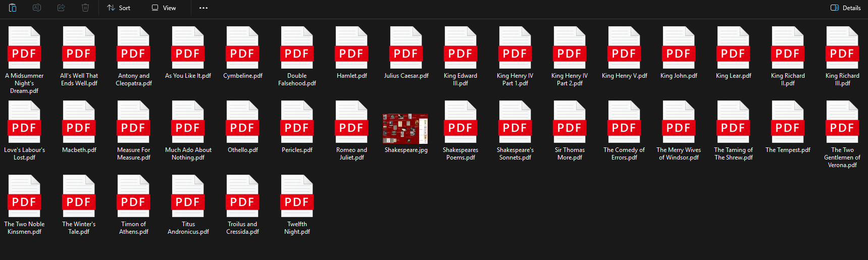This screenshot has height=260, width=868.
Task: Select the Shakespeare.jpg image thumbnail
Action: [x=405, y=129]
